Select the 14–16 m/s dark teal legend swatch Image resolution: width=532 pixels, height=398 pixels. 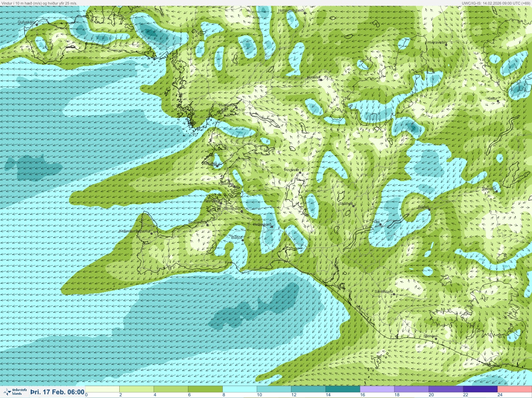point(342,389)
